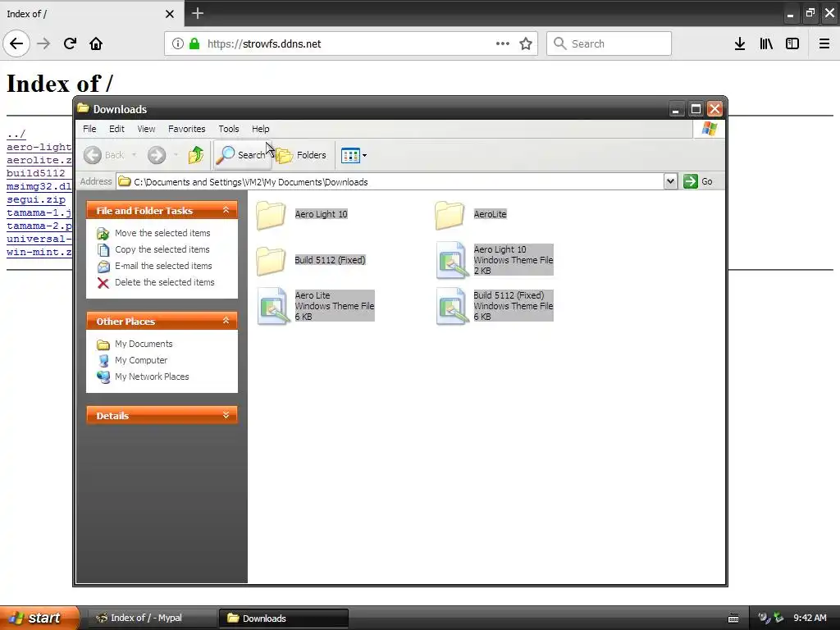Click the keyboard icon in system tray

[x=733, y=619]
